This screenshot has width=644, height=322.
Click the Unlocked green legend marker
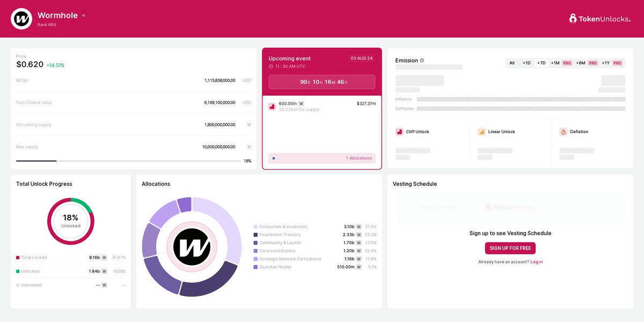click(x=18, y=272)
